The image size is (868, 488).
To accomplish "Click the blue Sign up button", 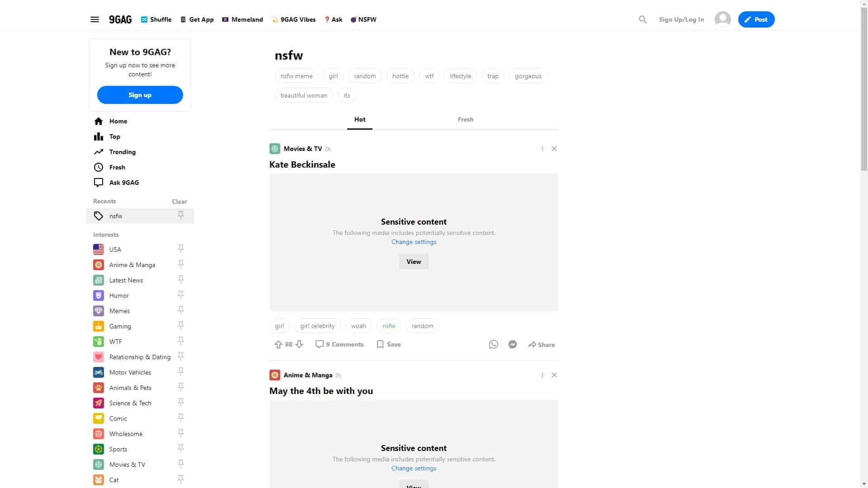I will click(x=140, y=95).
